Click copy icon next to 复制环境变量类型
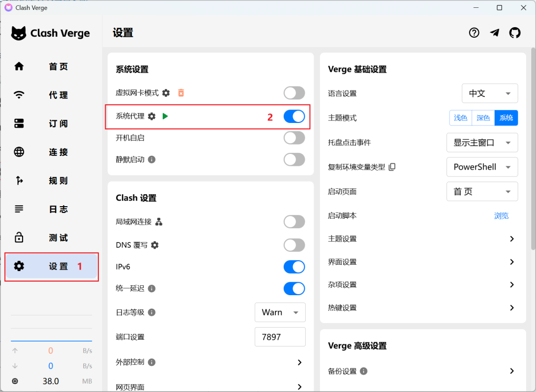Image resolution: width=536 pixels, height=392 pixels. (393, 167)
